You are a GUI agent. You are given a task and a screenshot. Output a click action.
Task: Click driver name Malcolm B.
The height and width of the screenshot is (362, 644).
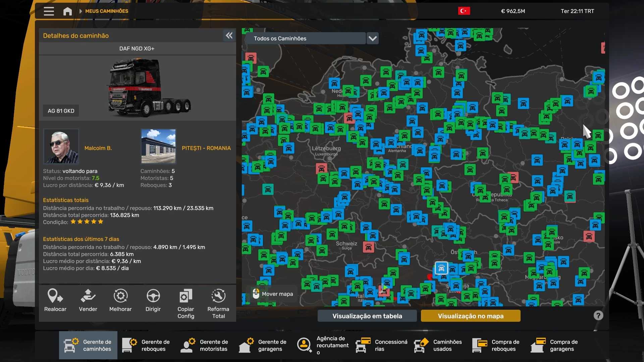pyautogui.click(x=98, y=148)
